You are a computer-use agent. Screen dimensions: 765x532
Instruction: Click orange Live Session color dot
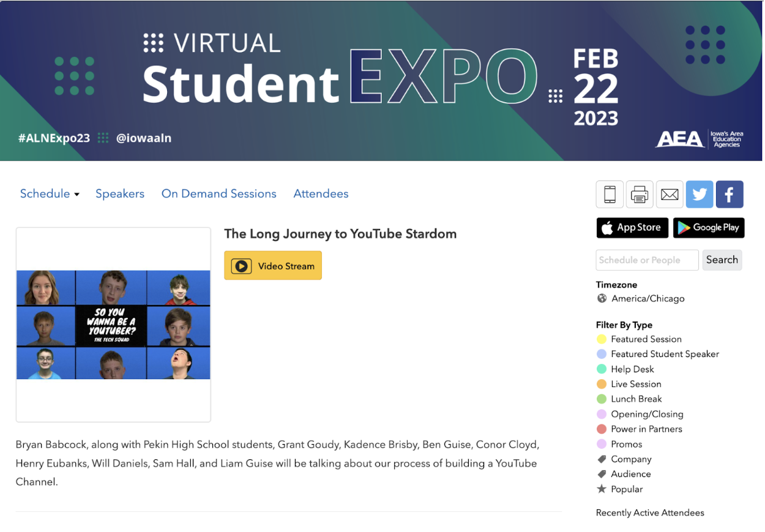coord(602,384)
